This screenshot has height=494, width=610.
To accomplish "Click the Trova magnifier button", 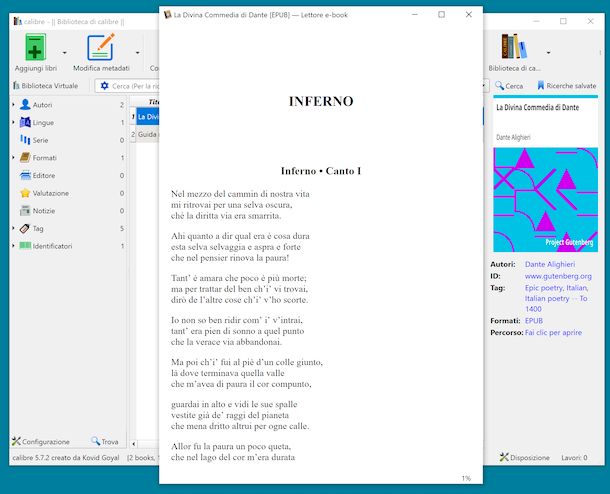I will pos(105,441).
